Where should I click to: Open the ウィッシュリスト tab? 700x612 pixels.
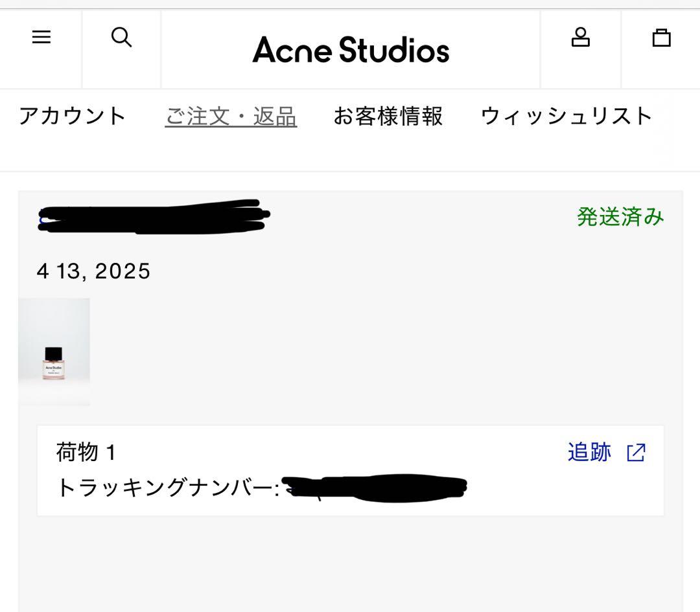tap(565, 115)
